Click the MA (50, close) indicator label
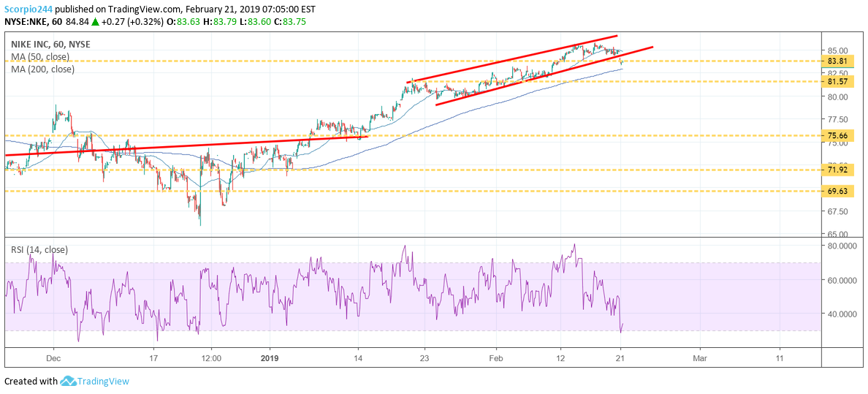The width and height of the screenshot is (868, 394). pos(41,56)
